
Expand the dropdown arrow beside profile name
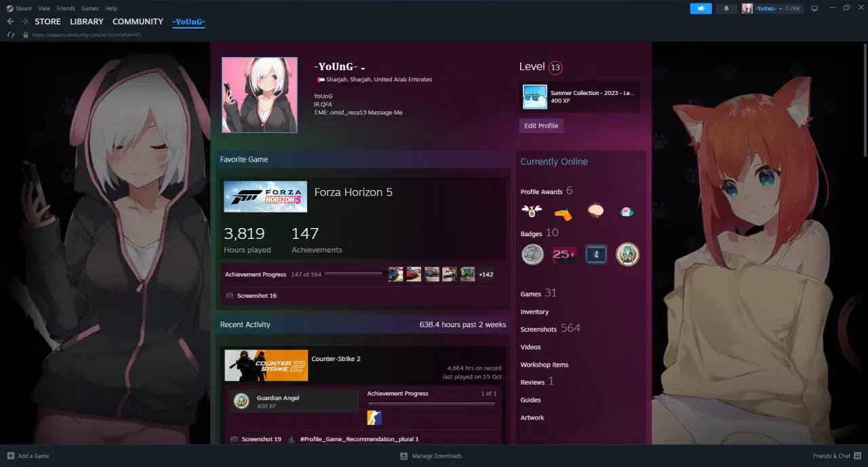pos(363,69)
